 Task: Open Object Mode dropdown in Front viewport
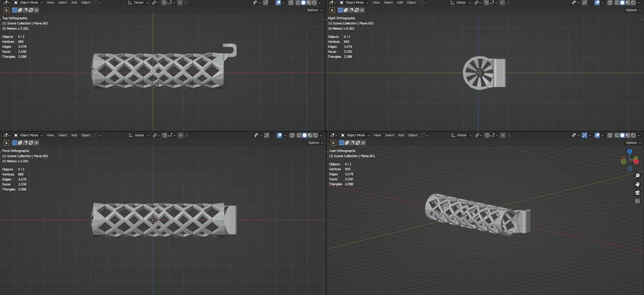[x=28, y=135]
